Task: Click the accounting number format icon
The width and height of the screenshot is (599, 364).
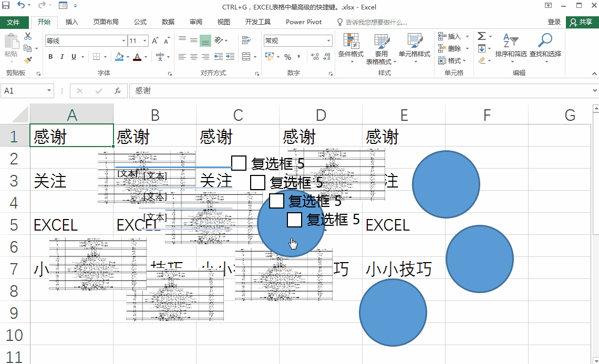Action: (x=270, y=57)
